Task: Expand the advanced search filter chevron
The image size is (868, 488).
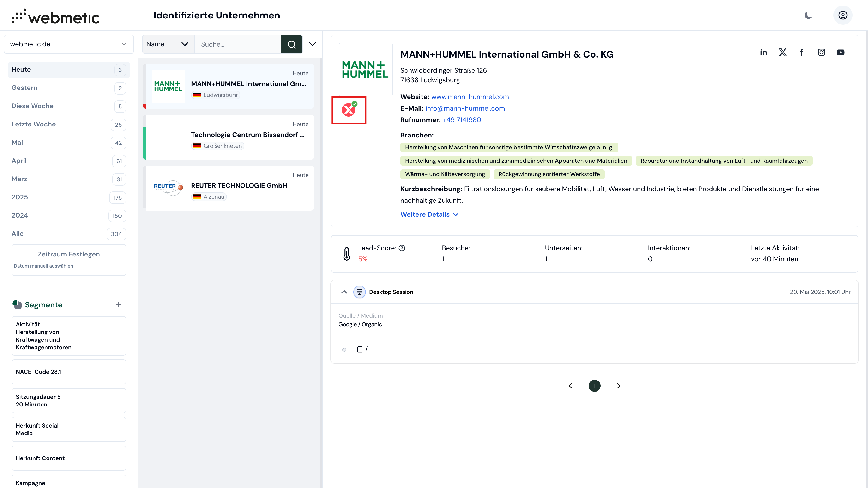Action: (x=313, y=44)
